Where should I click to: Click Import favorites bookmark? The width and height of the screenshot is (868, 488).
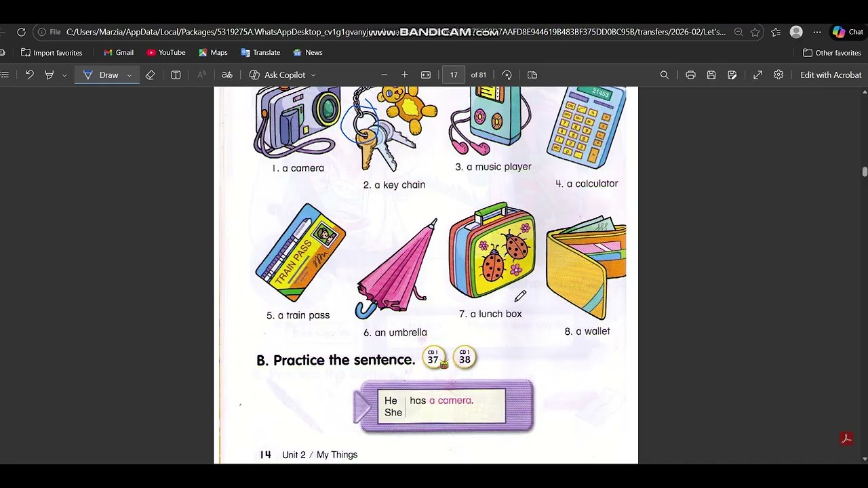[x=52, y=52]
